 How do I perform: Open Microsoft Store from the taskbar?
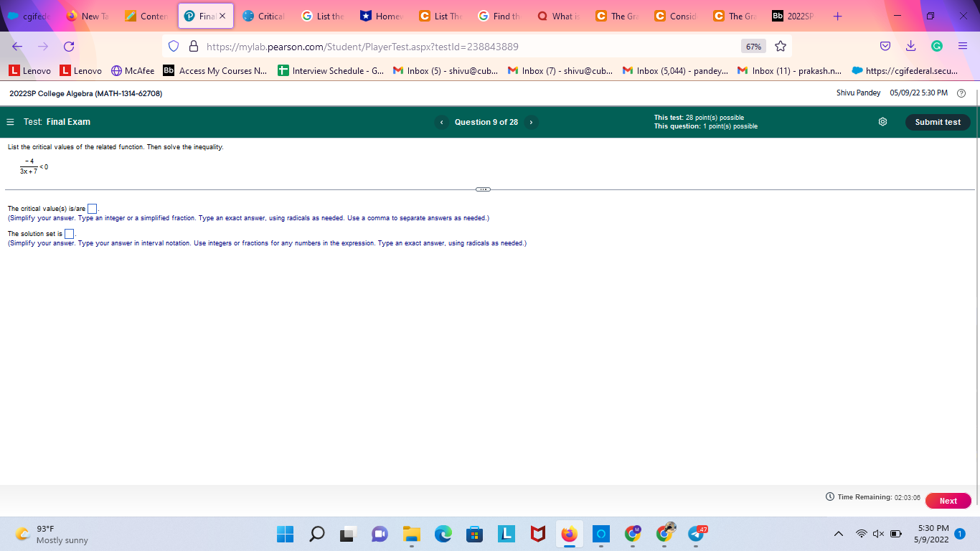[x=474, y=534]
